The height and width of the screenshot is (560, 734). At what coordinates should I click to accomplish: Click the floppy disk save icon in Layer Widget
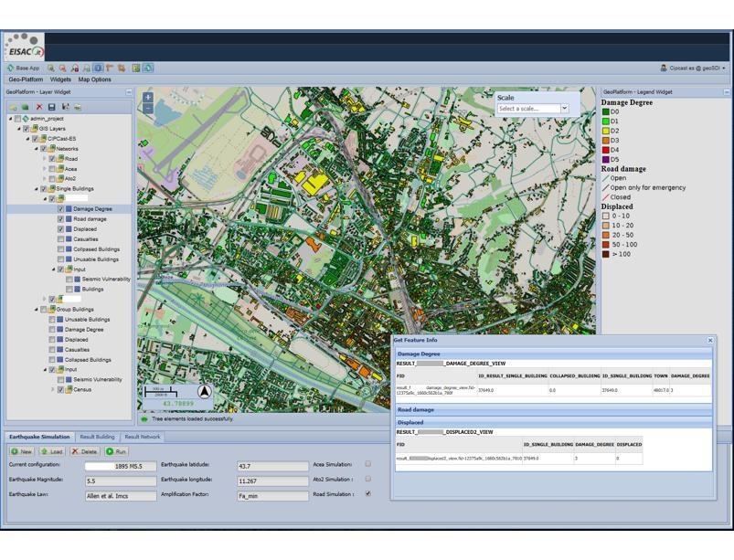[51, 107]
